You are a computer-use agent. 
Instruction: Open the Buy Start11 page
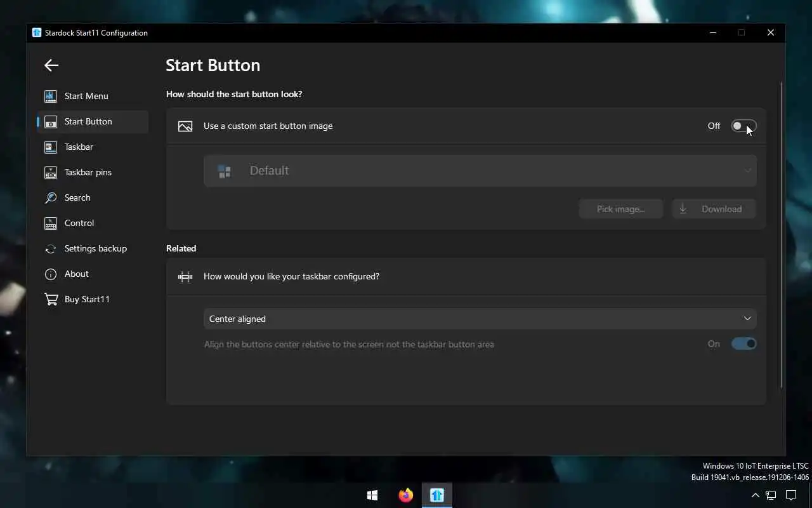(87, 299)
